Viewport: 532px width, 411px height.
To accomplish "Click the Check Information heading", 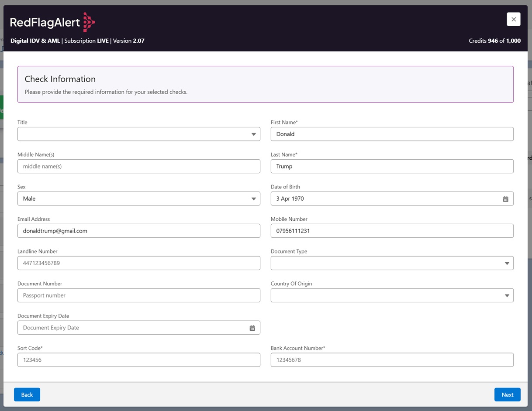I will click(x=60, y=79).
